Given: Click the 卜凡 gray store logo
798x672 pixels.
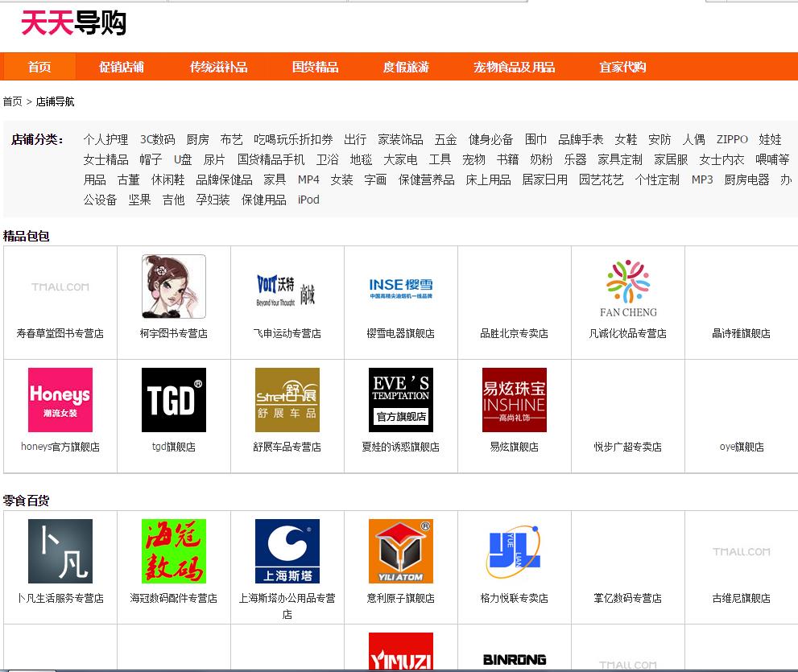Looking at the screenshot, I should pos(60,551).
